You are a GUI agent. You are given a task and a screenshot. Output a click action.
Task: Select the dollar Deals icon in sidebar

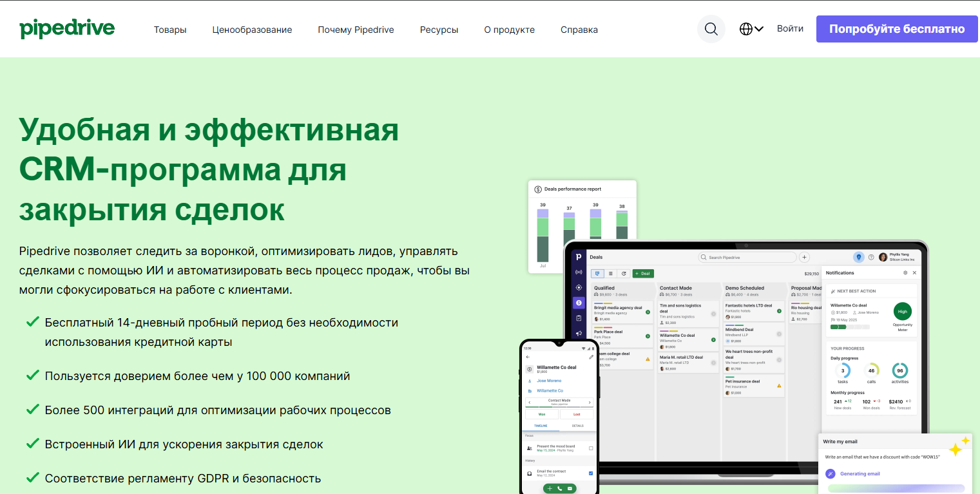coord(579,303)
